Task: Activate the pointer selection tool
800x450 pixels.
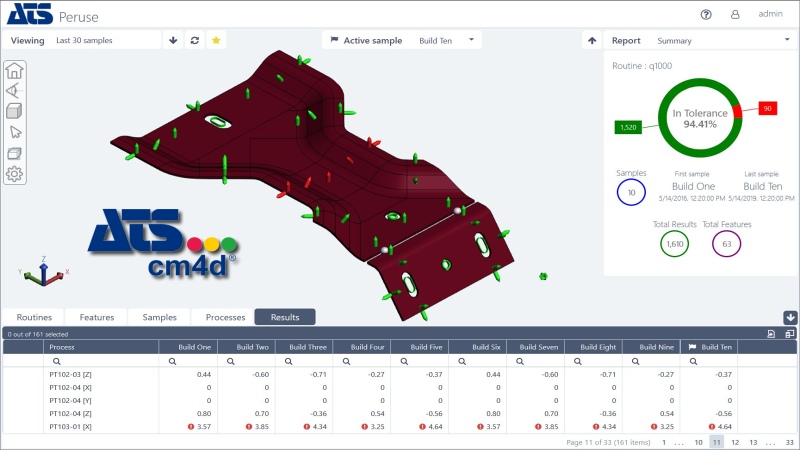Action: pos(15,132)
